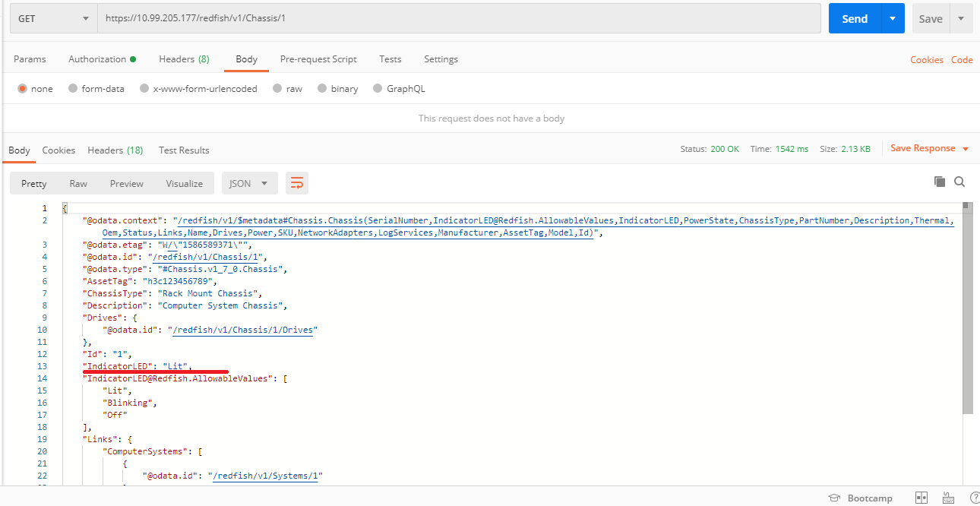Click the /redfish/v1/Chassis/1/Drives link
This screenshot has width=980, height=506.
(x=245, y=330)
